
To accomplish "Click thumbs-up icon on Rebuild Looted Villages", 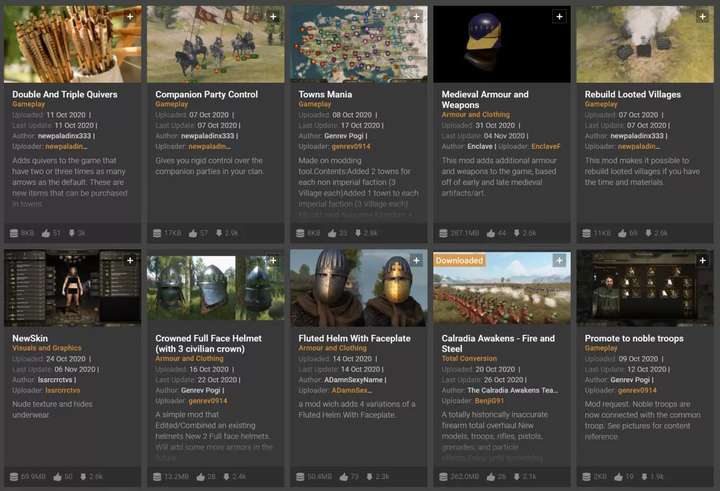I will (622, 233).
